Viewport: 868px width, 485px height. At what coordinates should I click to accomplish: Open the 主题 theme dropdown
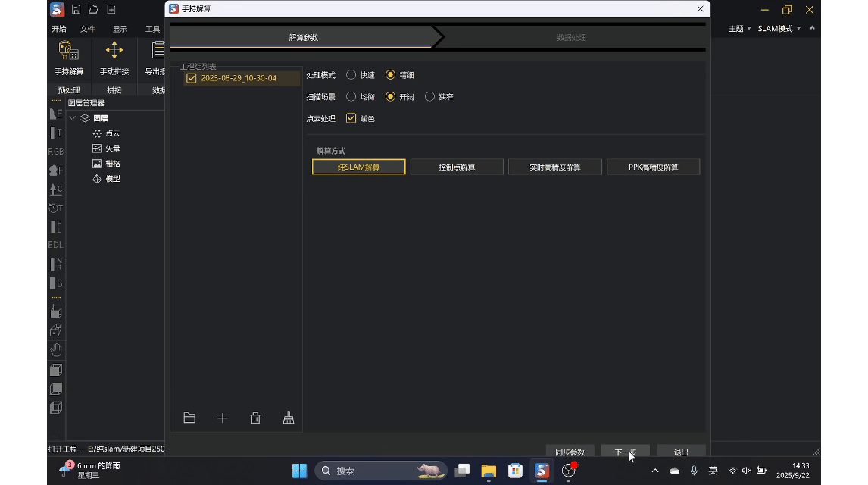click(739, 29)
